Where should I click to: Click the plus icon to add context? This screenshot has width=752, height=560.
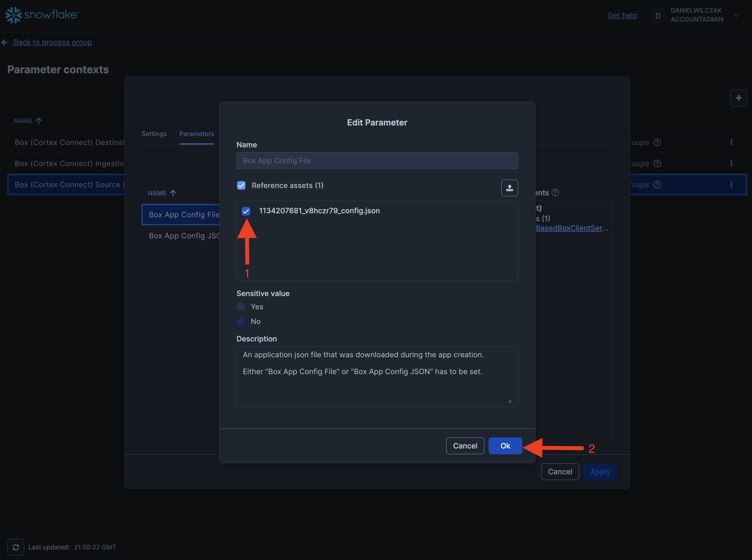[x=739, y=98]
